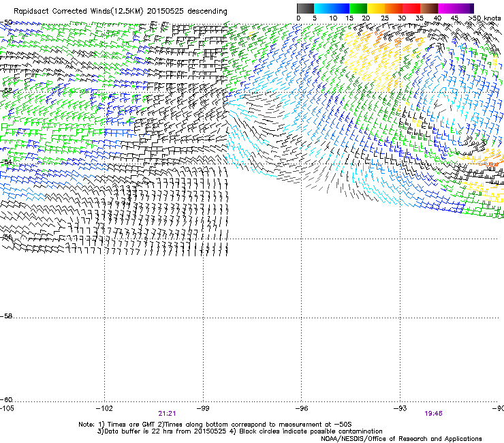Screen dimensions: 504x443
Task: Click the gray 0-5 knots legend swatch
Action: [x=305, y=8]
